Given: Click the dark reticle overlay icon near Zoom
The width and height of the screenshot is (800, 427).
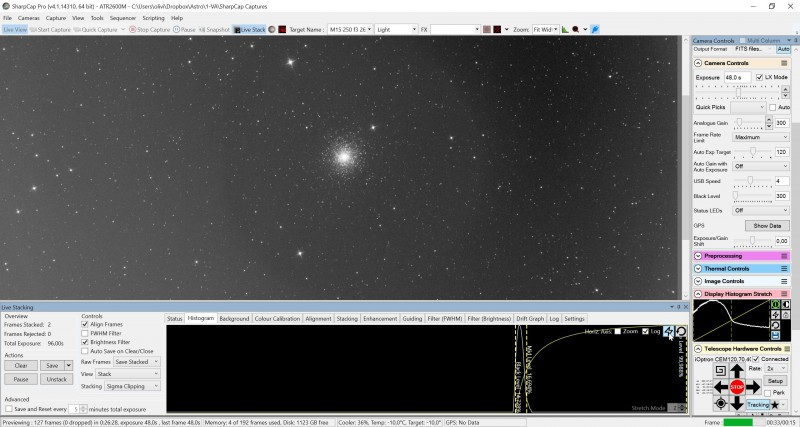Looking at the screenshot, I should (x=497, y=30).
